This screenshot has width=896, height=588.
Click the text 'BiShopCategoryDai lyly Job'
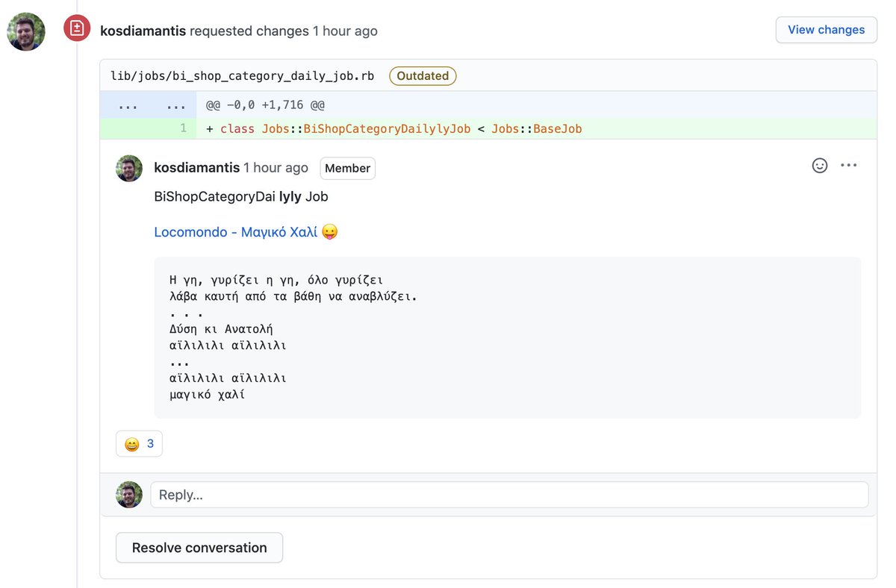click(241, 197)
